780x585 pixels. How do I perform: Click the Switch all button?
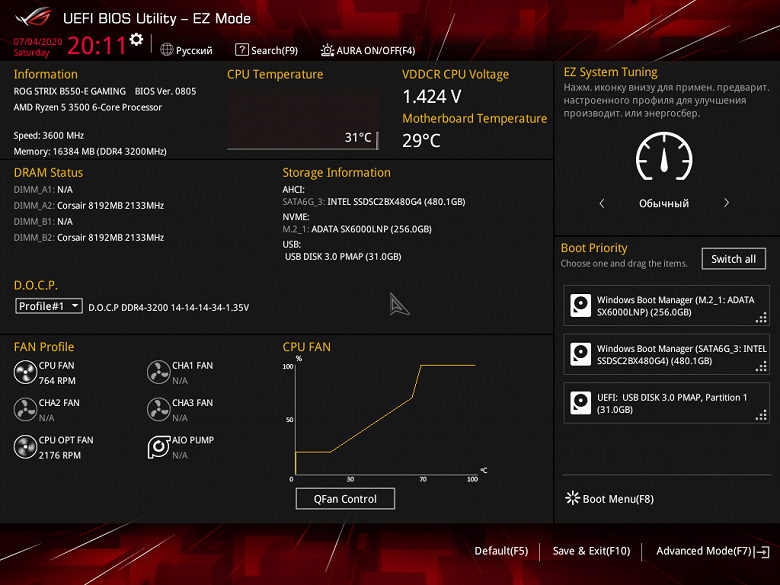pos(733,259)
